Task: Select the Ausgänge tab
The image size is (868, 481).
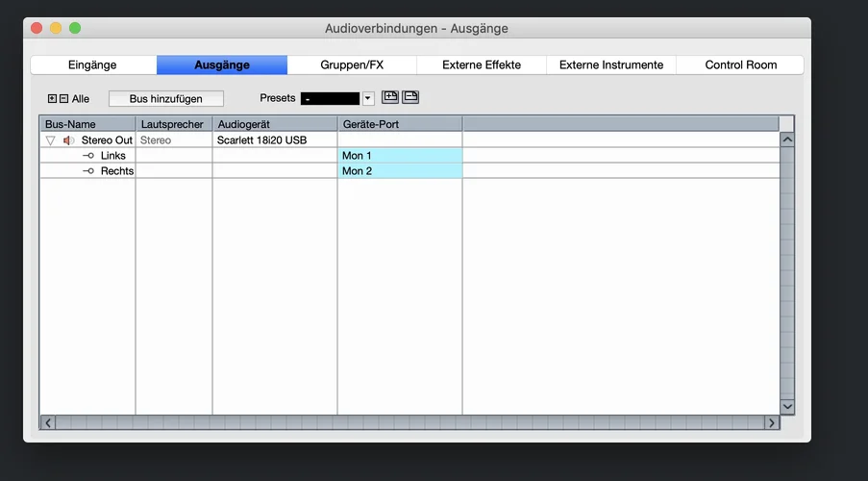Action: pos(222,64)
